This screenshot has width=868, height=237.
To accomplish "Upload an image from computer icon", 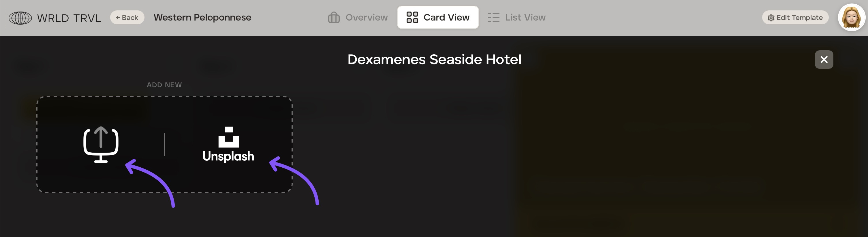I will (101, 145).
